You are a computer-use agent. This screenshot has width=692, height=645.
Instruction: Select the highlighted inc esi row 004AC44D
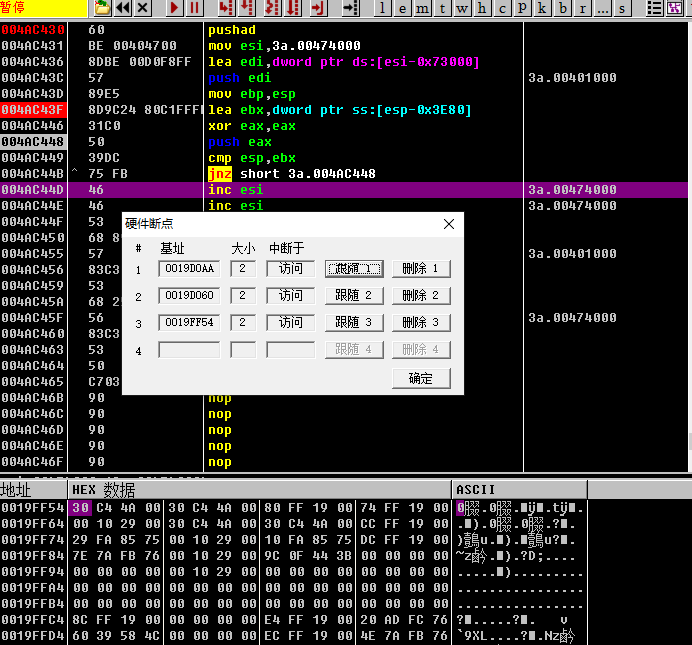point(344,190)
